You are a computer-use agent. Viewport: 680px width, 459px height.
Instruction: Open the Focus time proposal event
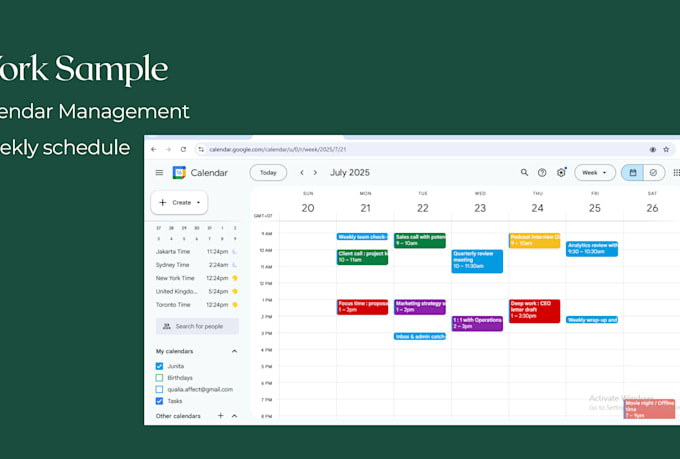362,307
